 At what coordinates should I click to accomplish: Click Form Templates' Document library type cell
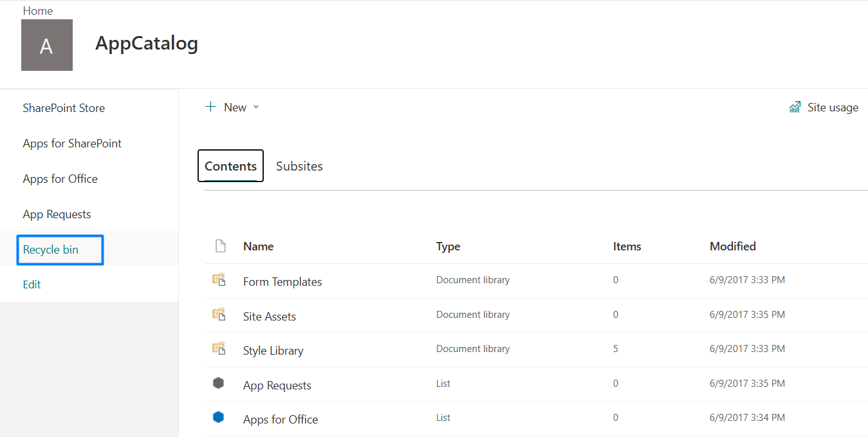click(x=473, y=280)
